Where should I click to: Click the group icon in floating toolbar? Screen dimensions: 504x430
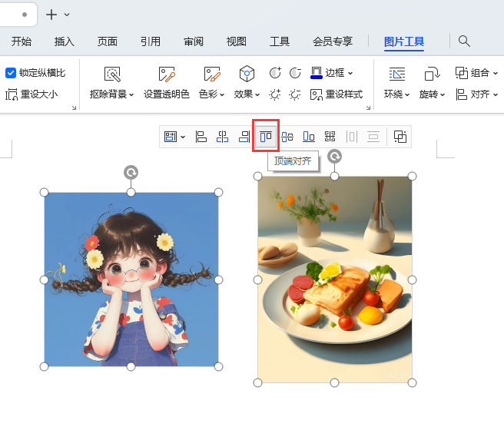coord(400,137)
